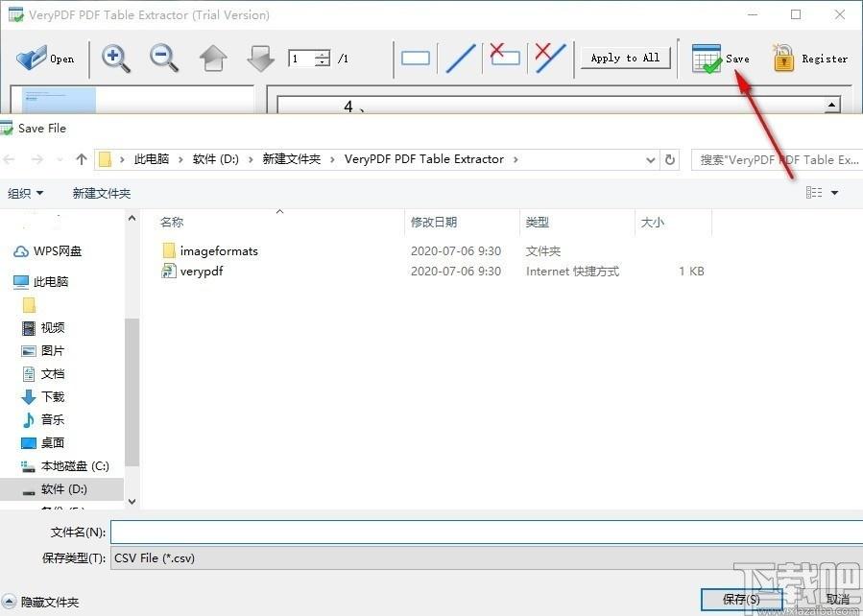Viewport: 863px width, 616px height.
Task: Select the verypdf shortcut file
Action: coord(192,271)
